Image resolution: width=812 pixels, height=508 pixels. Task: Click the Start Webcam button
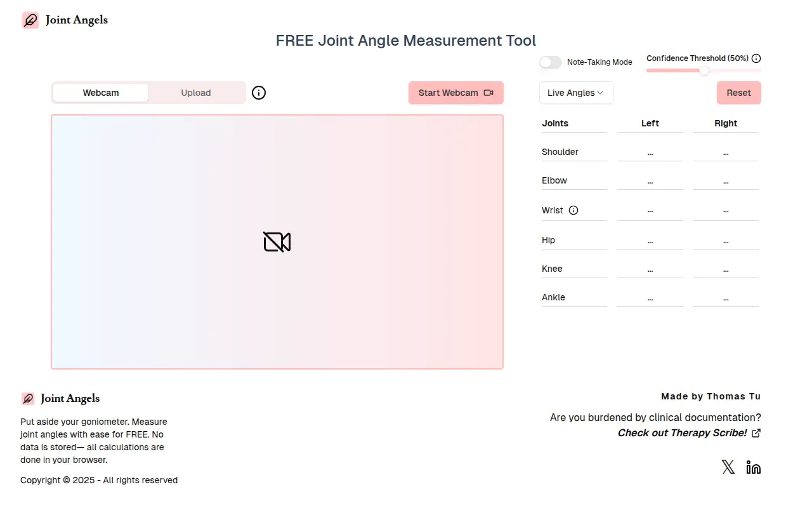pyautogui.click(x=456, y=93)
